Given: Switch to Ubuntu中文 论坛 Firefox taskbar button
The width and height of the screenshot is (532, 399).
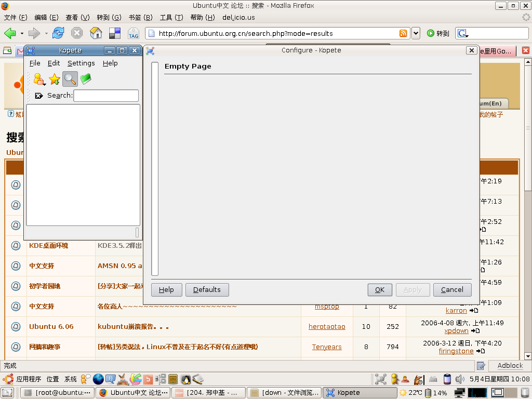Looking at the screenshot, I should point(133,393).
